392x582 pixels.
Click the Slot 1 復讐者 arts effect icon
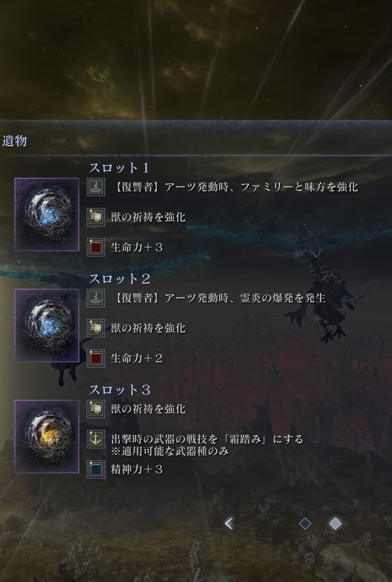96,187
